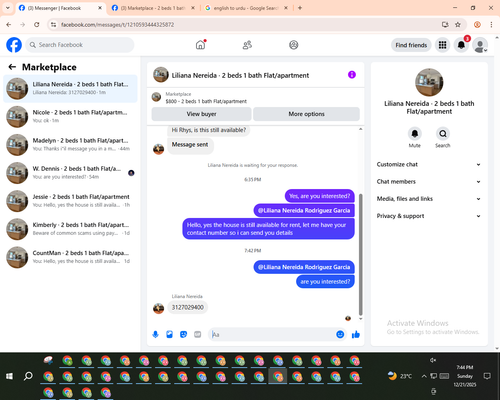Image resolution: width=500 pixels, height=400 pixels.
Task: Open the $800 Marketplace listing link
Action: 206,101
